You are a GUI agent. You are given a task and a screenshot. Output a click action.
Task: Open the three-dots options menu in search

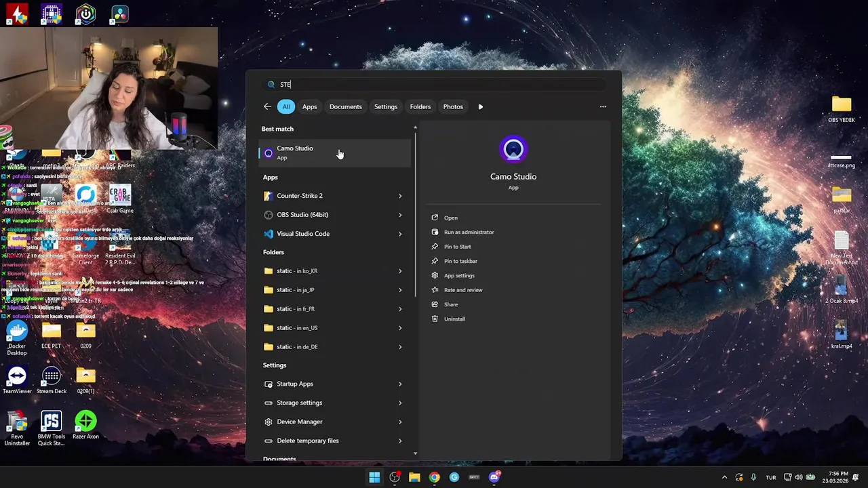603,106
